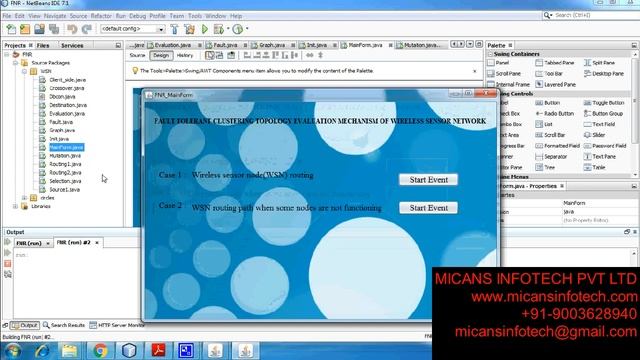Select Crossover.java in project tree
Viewport: 640px width, 360px height.
point(67,88)
